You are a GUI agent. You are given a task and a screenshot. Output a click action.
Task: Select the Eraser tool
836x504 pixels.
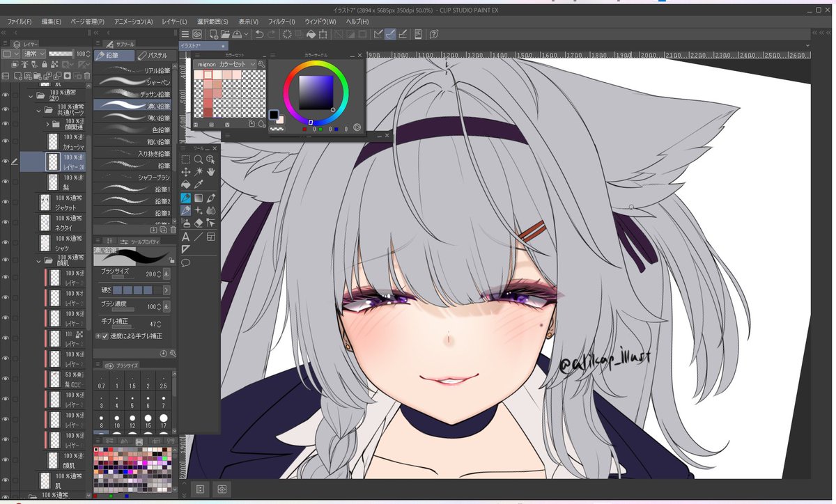point(199,223)
